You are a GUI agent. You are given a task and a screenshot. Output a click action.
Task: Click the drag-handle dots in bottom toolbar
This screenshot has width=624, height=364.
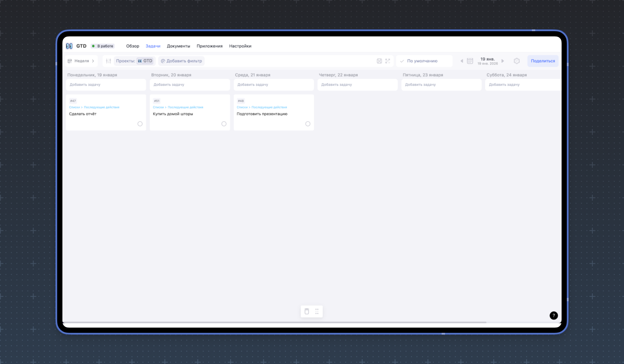click(x=317, y=312)
